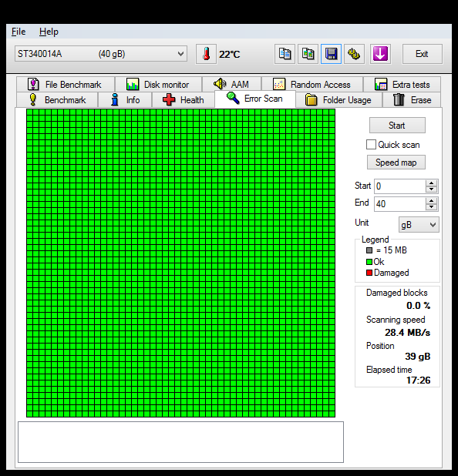Image resolution: width=458 pixels, height=476 pixels.
Task: Click the save screenshot floppy disk icon
Action: pyautogui.click(x=331, y=54)
